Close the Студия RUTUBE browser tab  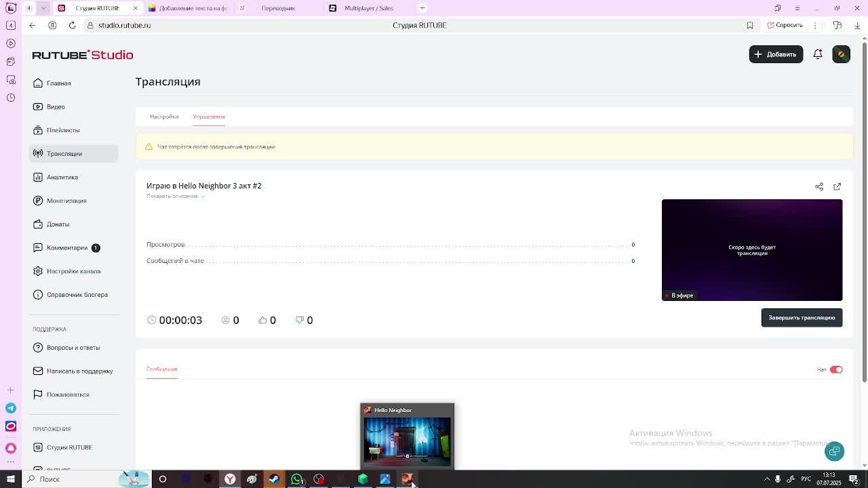[x=136, y=8]
